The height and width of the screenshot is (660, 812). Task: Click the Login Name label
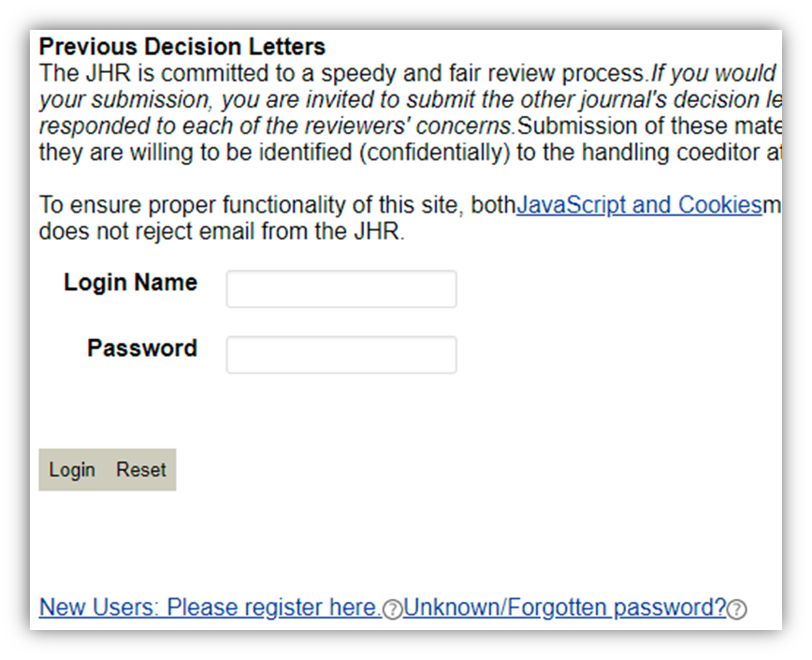[x=130, y=283]
